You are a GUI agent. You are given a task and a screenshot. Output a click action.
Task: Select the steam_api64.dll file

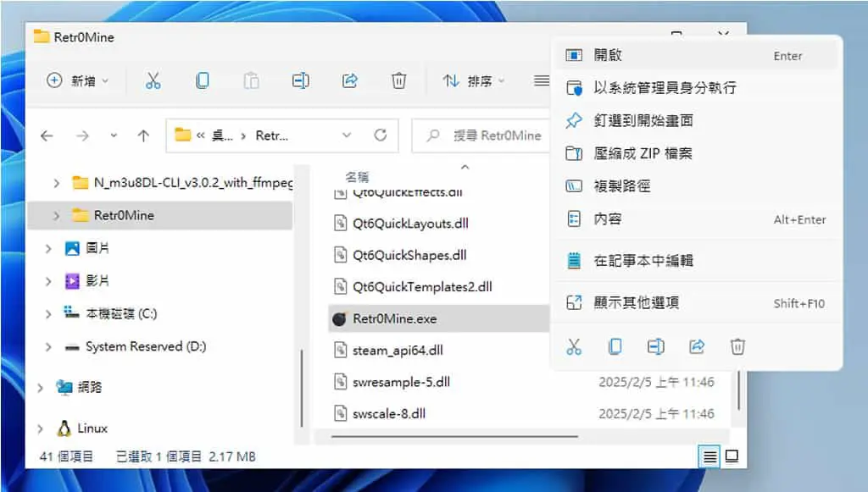(398, 351)
